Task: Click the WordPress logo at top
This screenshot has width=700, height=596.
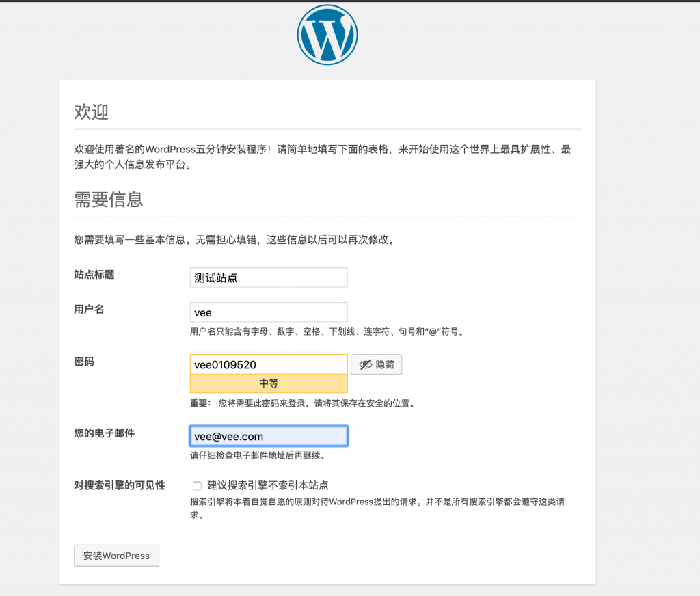Action: tap(327, 34)
